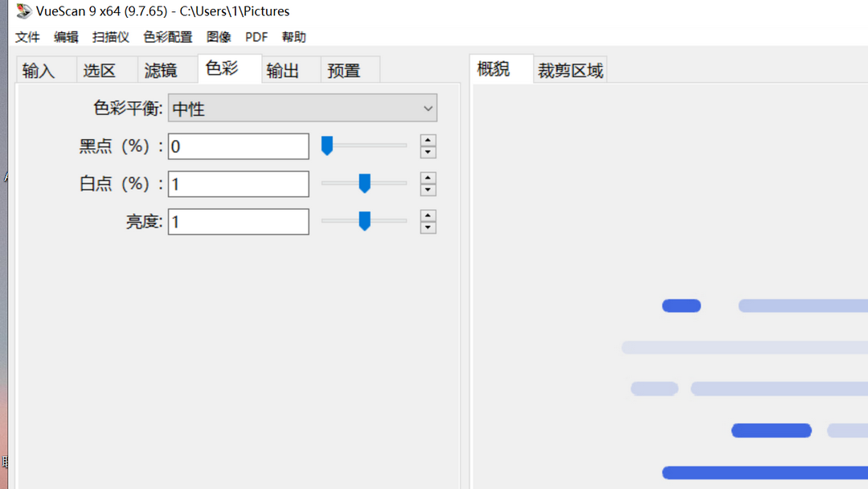Switch to the 输入 (Input) tab
The image size is (868, 489).
(38, 70)
